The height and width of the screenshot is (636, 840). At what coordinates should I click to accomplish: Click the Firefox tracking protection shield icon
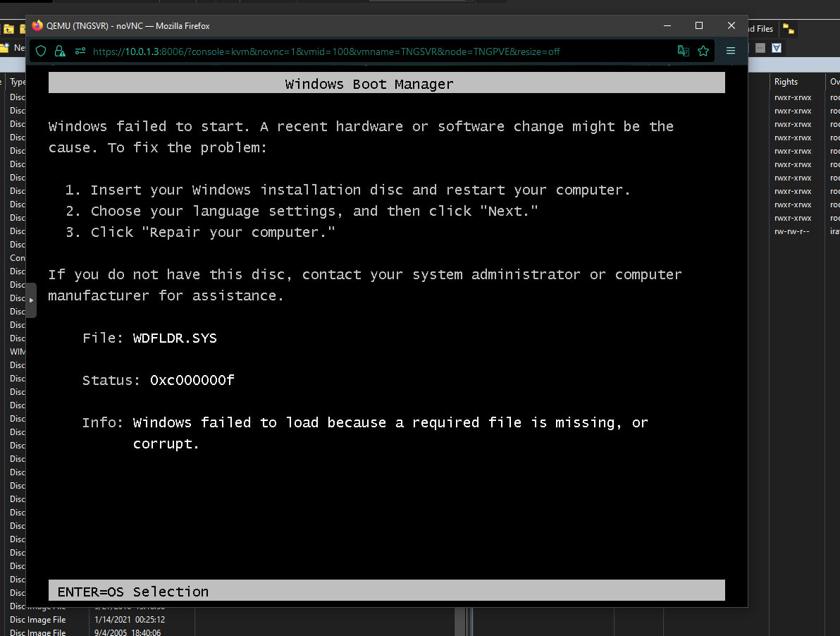coord(41,51)
